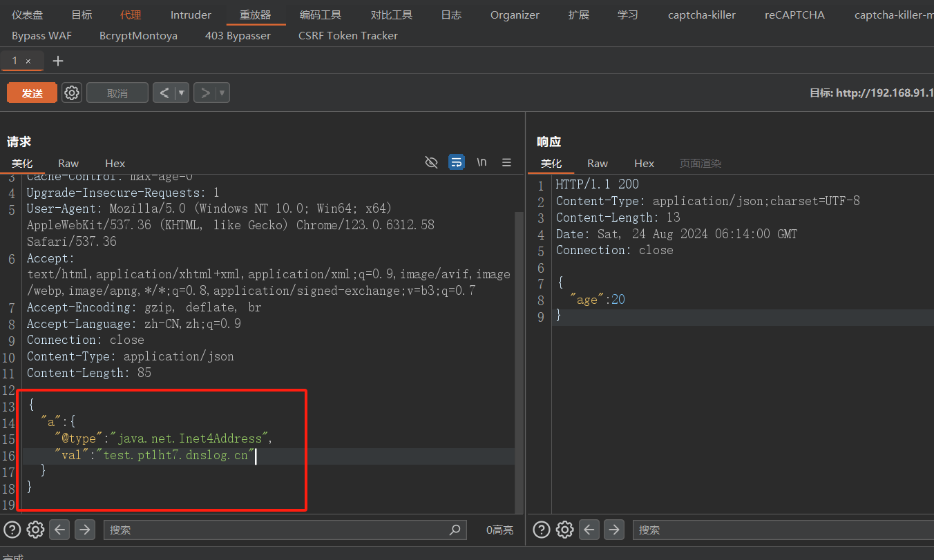Select response 美化 pretty tab

(x=551, y=164)
